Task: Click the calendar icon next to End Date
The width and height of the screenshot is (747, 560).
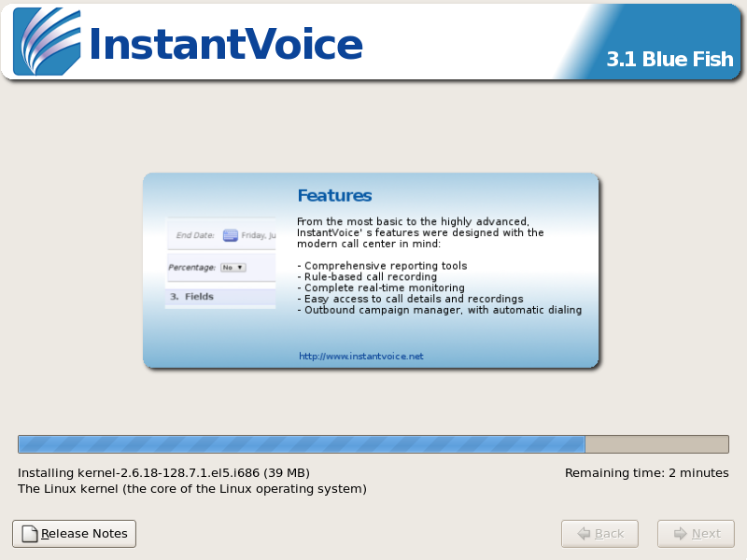Action: click(x=230, y=235)
